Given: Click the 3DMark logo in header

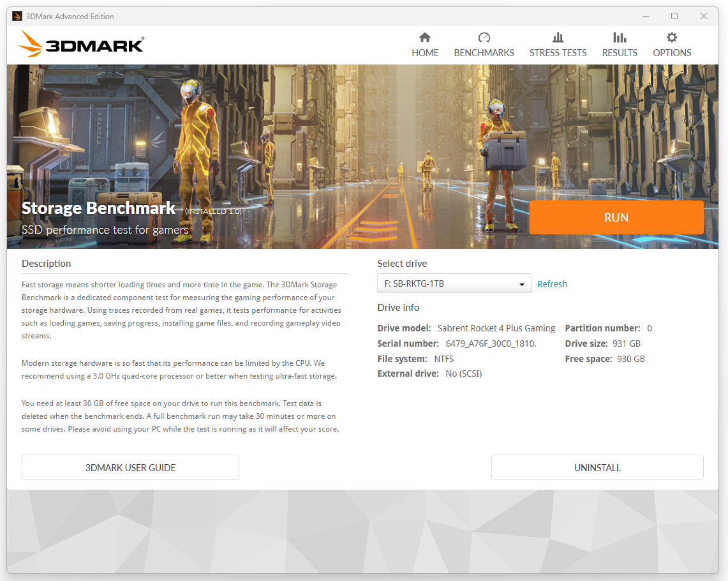Looking at the screenshot, I should tap(81, 45).
